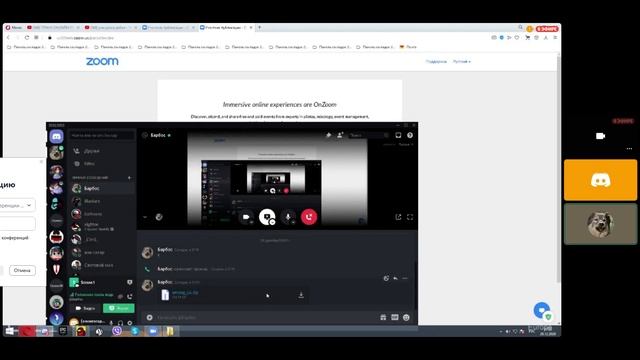
Task: Open the gift icon in message box
Action: click(383, 317)
